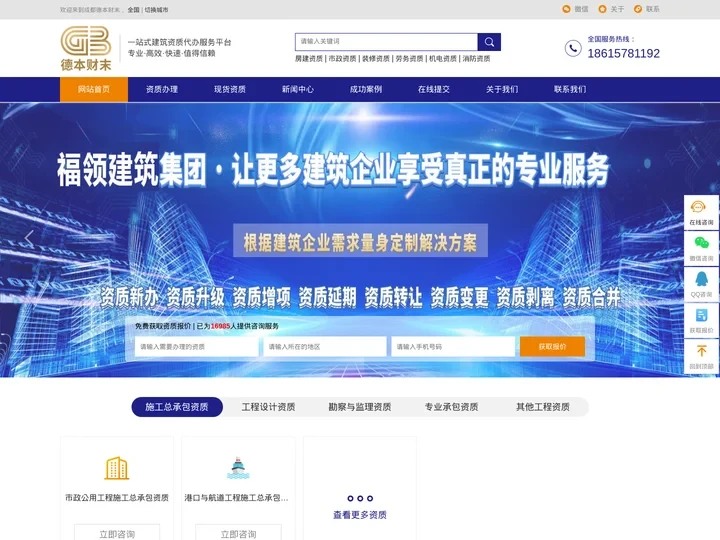The width and height of the screenshot is (720, 540).
Task: Click 机电资质 keyword link
Action: tap(443, 59)
